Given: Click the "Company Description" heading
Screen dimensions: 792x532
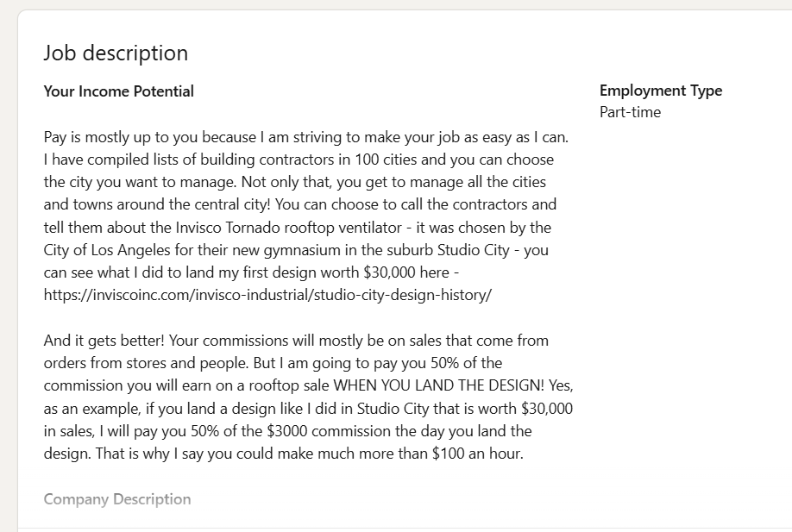Looking at the screenshot, I should click(x=117, y=499).
